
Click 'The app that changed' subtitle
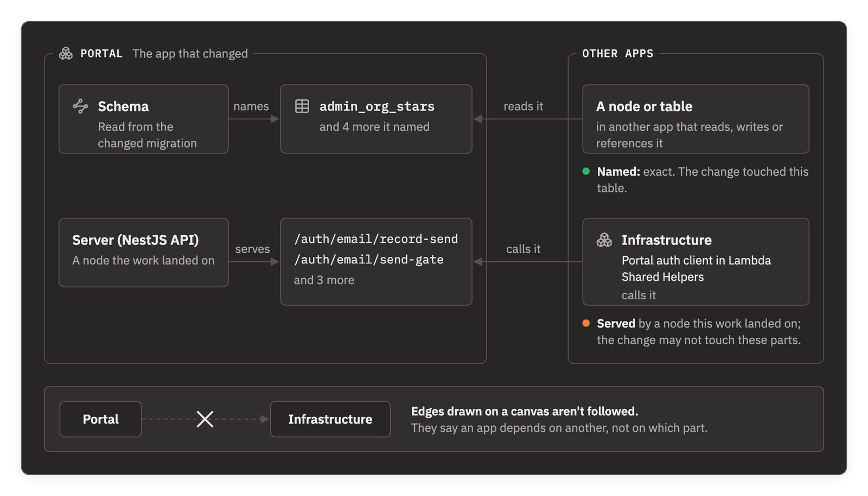pos(190,54)
